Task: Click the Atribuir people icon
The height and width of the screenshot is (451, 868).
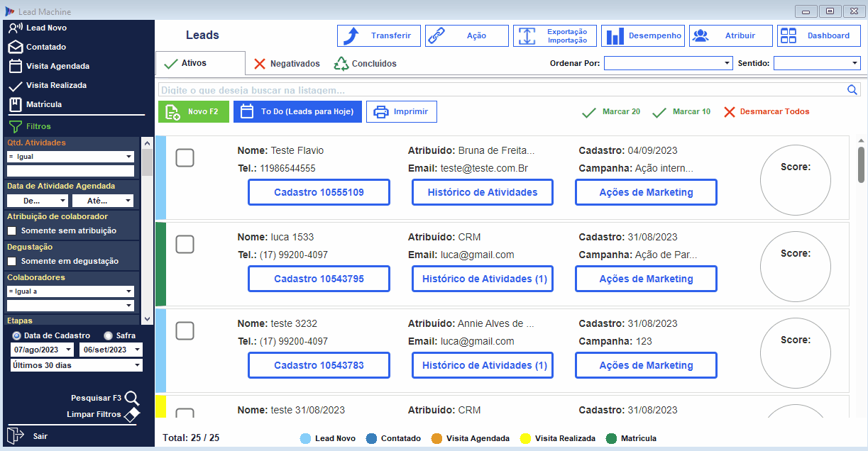Action: 701,35
